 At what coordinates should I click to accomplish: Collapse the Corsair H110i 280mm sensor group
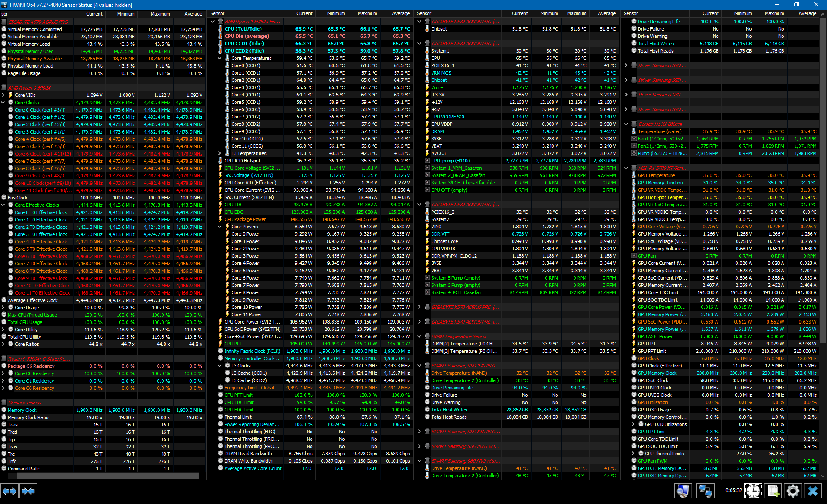coord(626,124)
